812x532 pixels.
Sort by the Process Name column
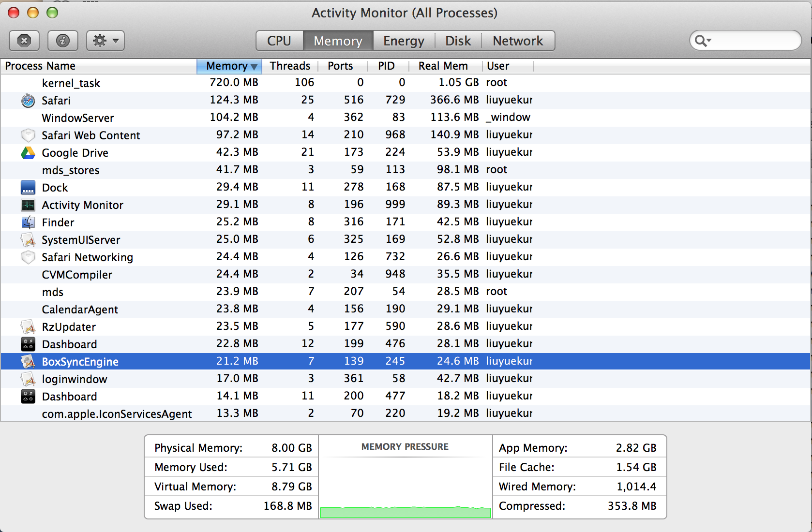[99, 66]
